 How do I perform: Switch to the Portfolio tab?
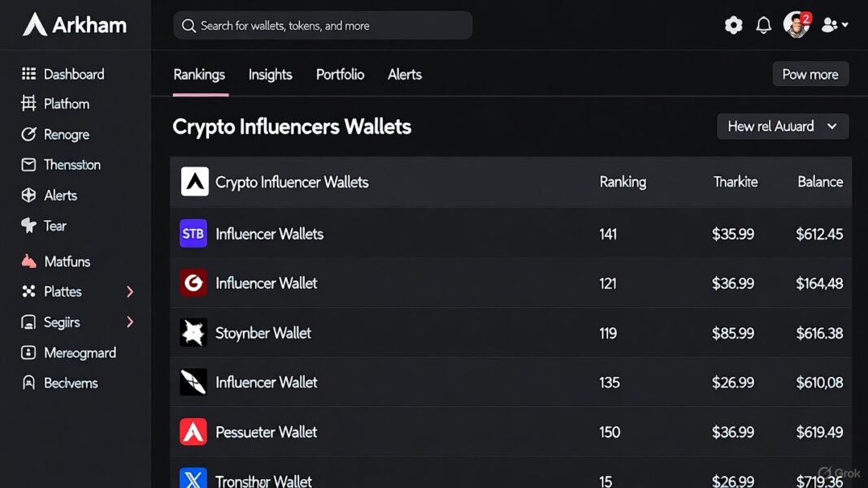pos(340,75)
